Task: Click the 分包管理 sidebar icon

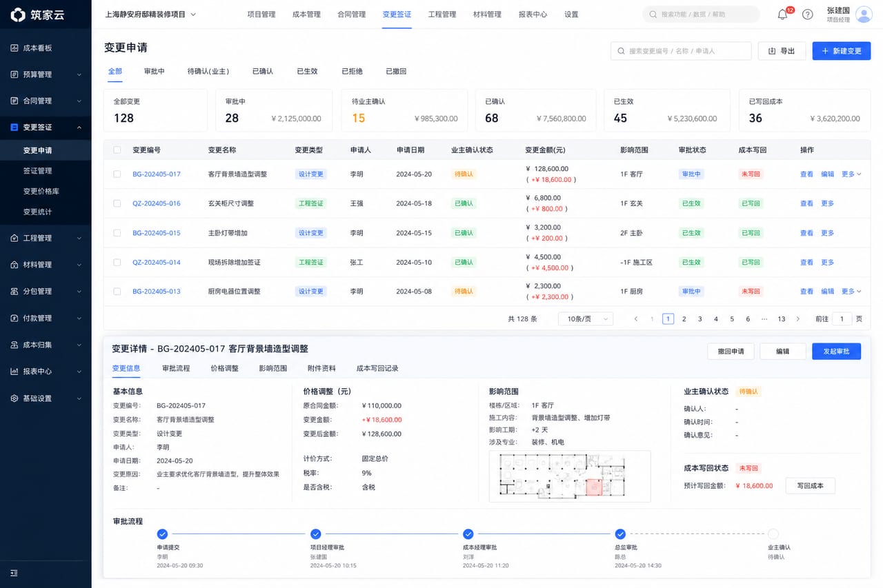Action: [x=14, y=292]
